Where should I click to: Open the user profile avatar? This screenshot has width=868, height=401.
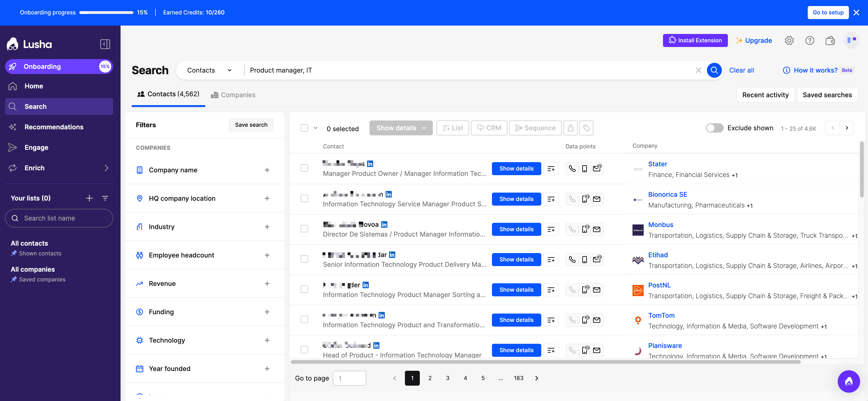coord(851,40)
